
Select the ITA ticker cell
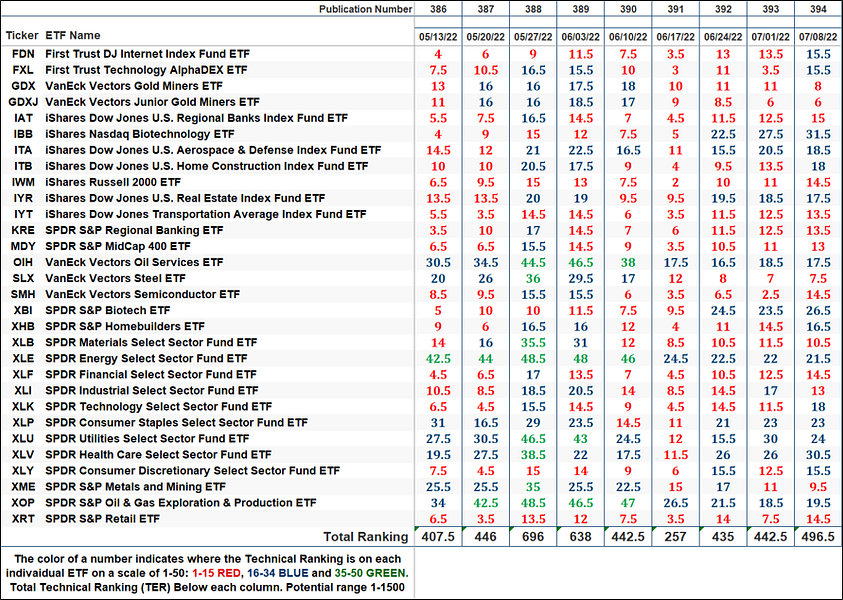pos(23,151)
